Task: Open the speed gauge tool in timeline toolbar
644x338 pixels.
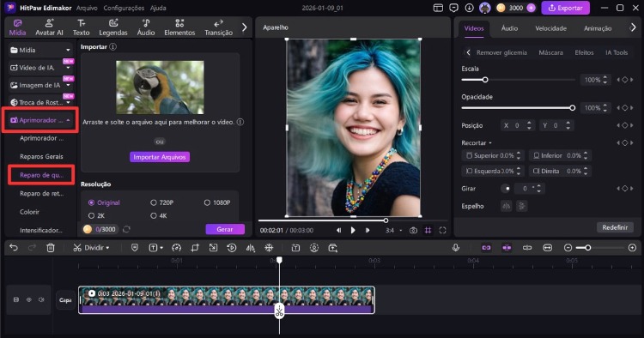Action: [x=177, y=248]
